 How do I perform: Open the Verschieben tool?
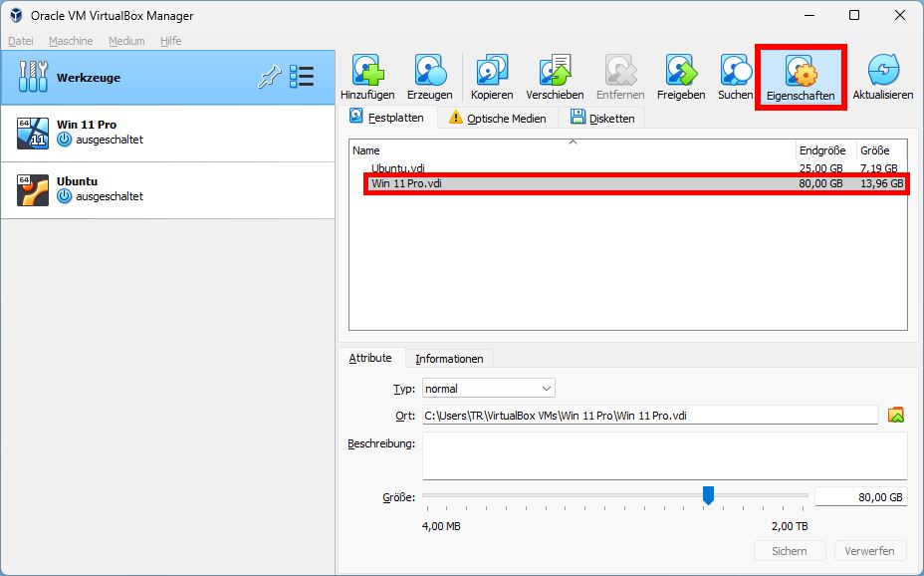tap(554, 70)
